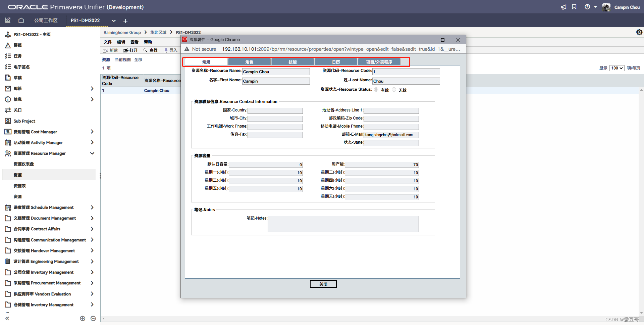Open the 文件 menu in the resource window
The image size is (644, 325).
tap(107, 42)
